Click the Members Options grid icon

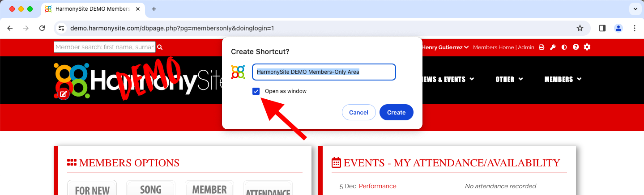pos(72,163)
